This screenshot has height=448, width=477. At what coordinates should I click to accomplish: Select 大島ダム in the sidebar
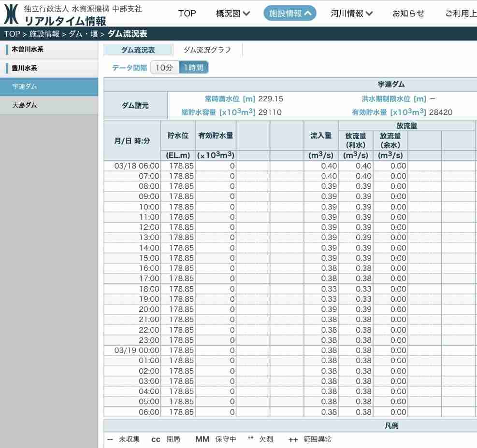(x=49, y=105)
